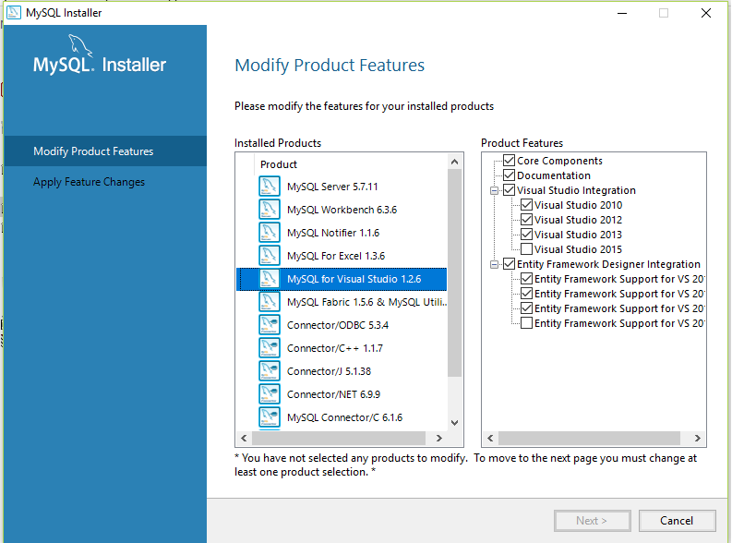Click the MySQL Installer title bar icon

pos(14,13)
